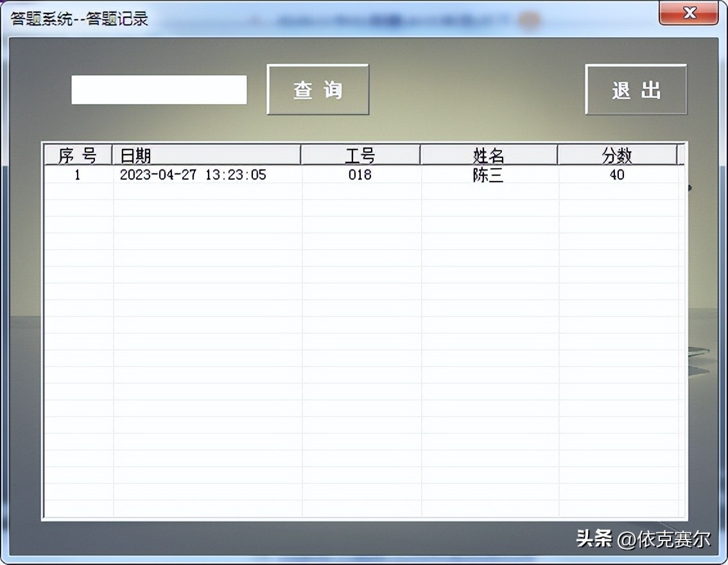The width and height of the screenshot is (728, 565).
Task: Close the 答题记录 window
Action: point(689,13)
